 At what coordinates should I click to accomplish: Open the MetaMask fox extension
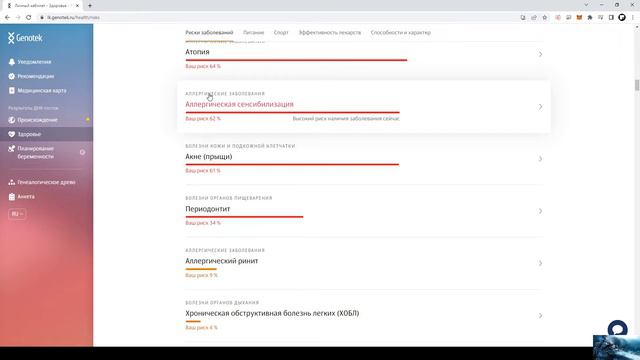click(x=579, y=18)
